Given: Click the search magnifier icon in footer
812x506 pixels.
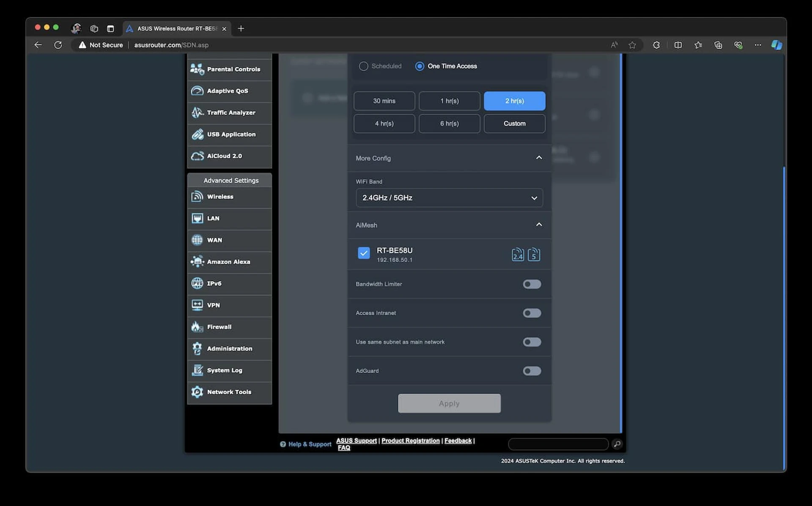Looking at the screenshot, I should [617, 444].
